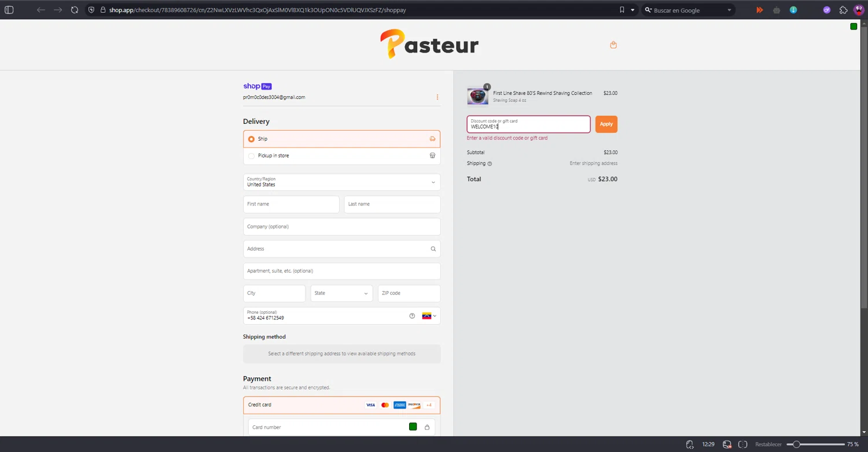Click the delivery truck icon

tap(432, 139)
